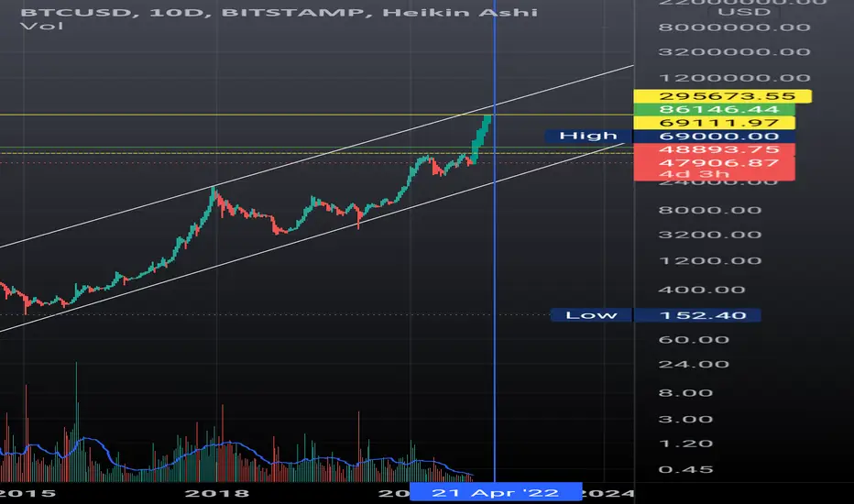
Task: Click the 69000.00 high price value
Action: 714,137
